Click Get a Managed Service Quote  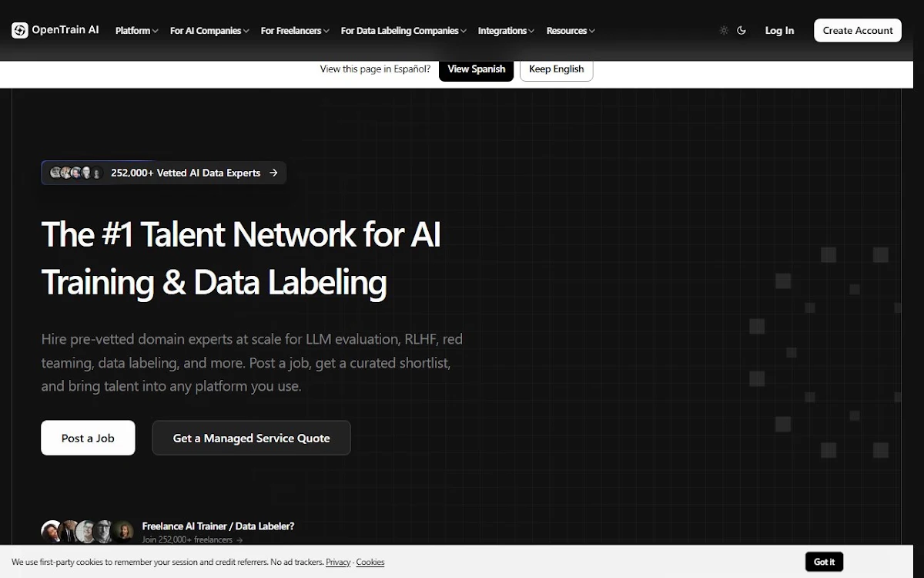(251, 438)
